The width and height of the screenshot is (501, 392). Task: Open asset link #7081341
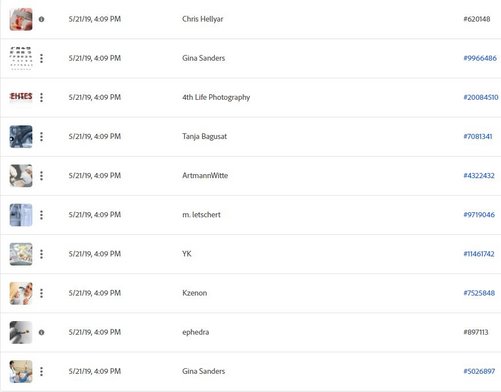(x=478, y=136)
